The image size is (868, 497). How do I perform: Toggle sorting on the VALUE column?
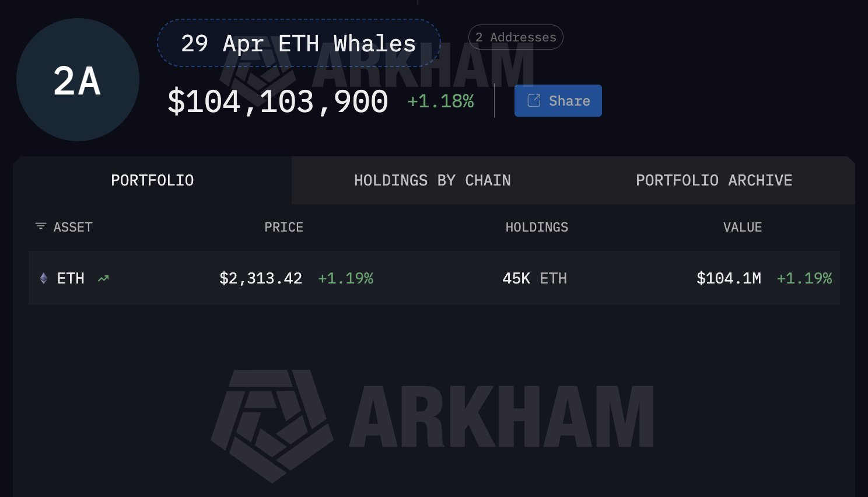pyautogui.click(x=743, y=227)
